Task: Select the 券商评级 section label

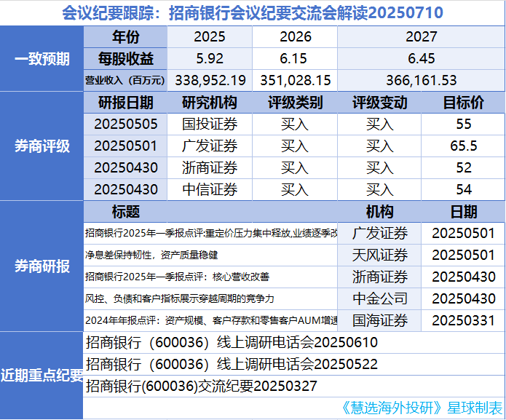Action: point(42,146)
